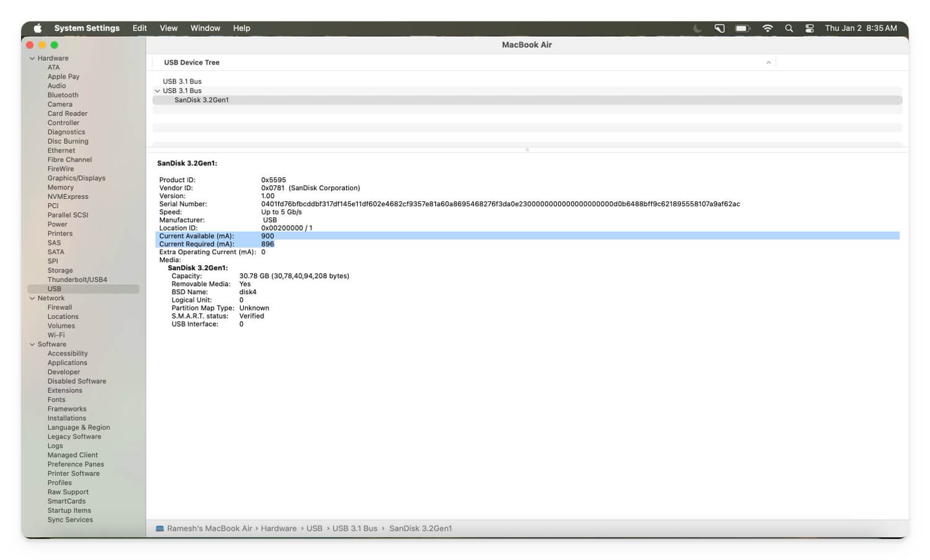Click the Product ID value 0x5595
This screenshot has width=930, height=560.
[x=273, y=180]
